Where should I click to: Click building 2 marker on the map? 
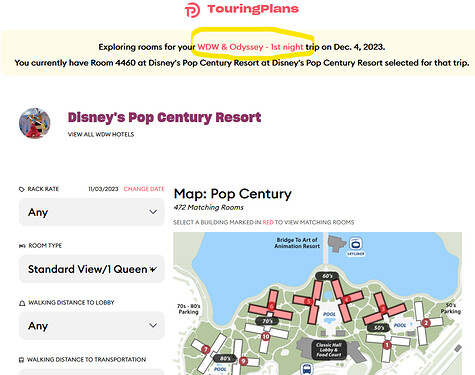point(426,323)
